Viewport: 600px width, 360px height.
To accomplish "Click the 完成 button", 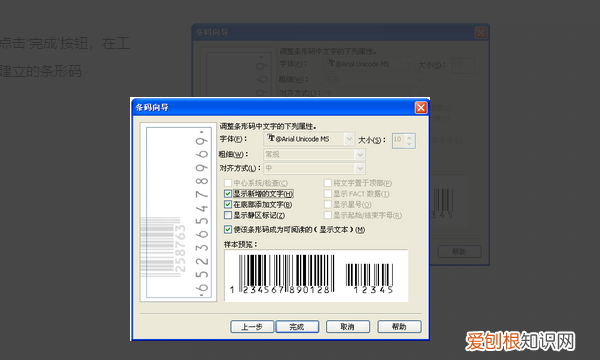I will click(x=297, y=327).
